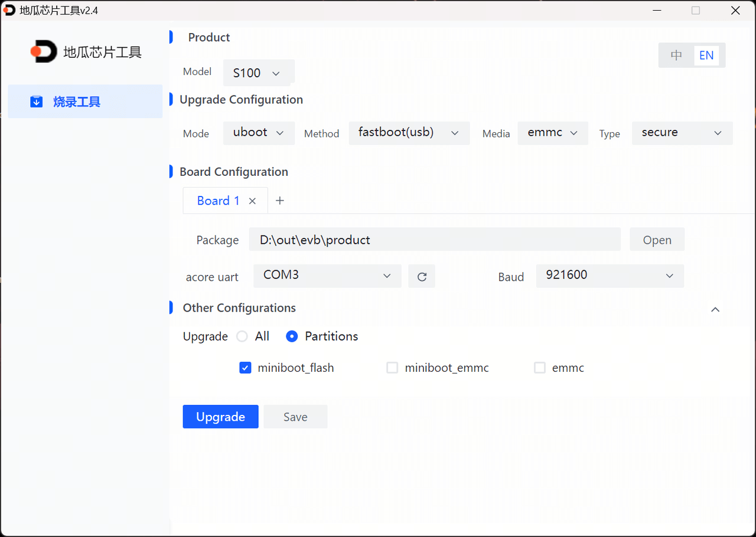Screen dimensions: 756x537
Task: Open the Model S100 dropdown
Action: (258, 73)
